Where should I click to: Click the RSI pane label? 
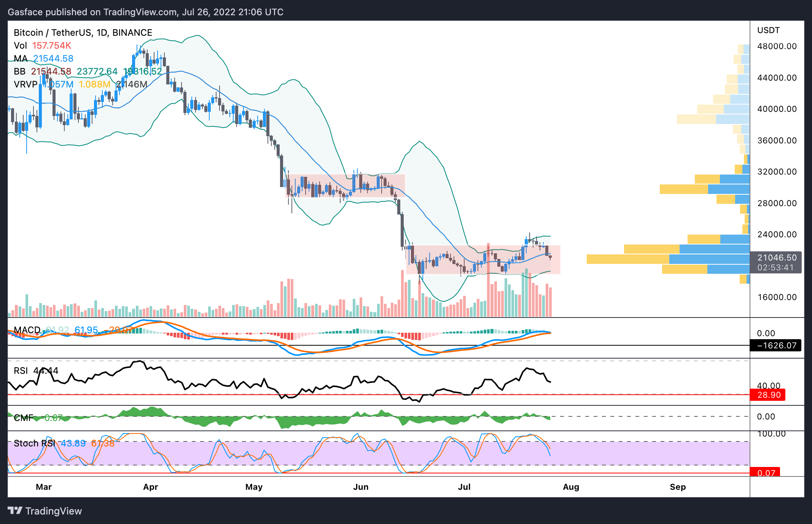[21, 371]
